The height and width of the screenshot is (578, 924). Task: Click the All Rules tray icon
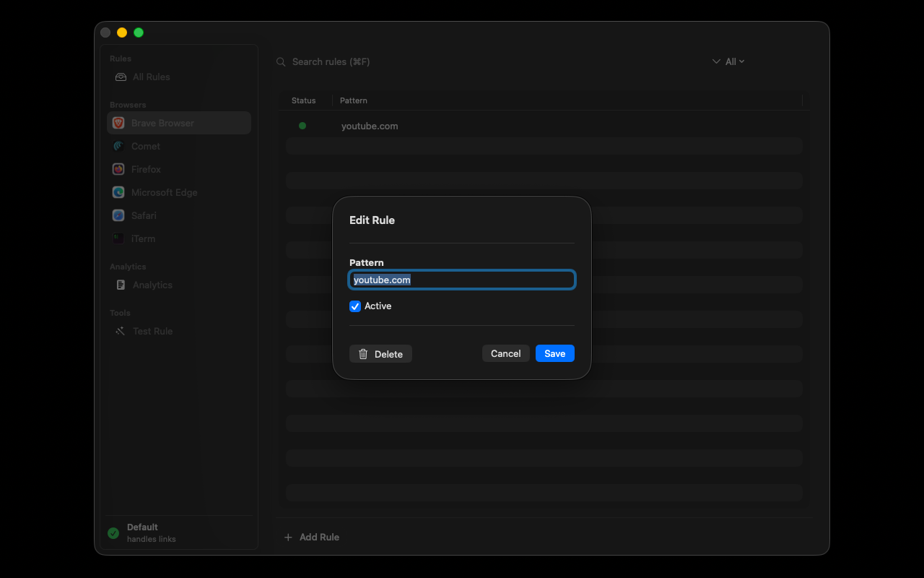(121, 77)
